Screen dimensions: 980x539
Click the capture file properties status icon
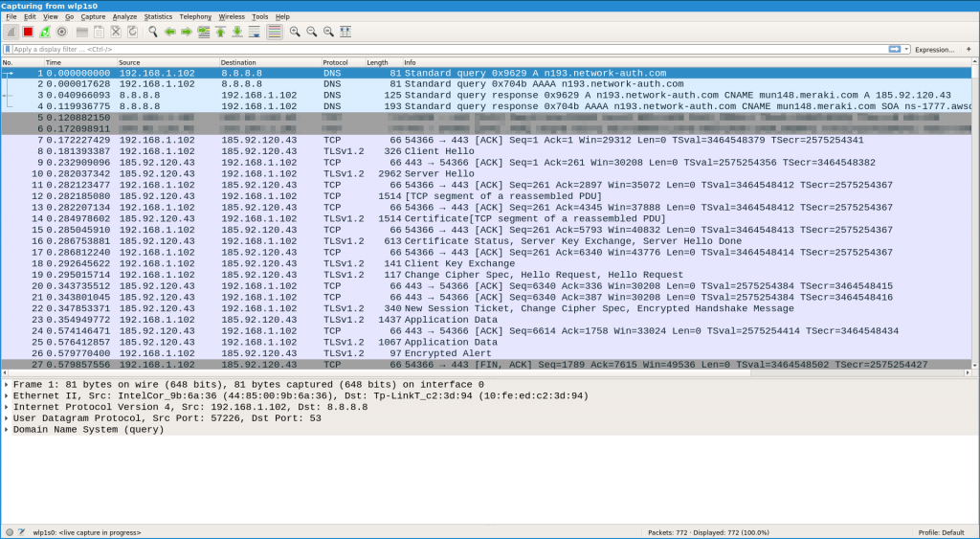[21, 532]
